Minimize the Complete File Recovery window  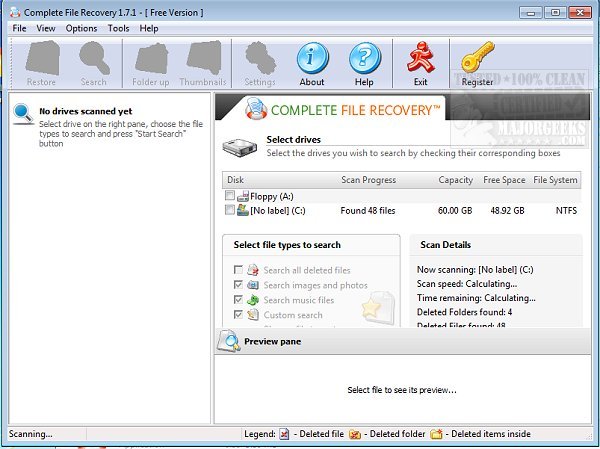tap(530, 12)
